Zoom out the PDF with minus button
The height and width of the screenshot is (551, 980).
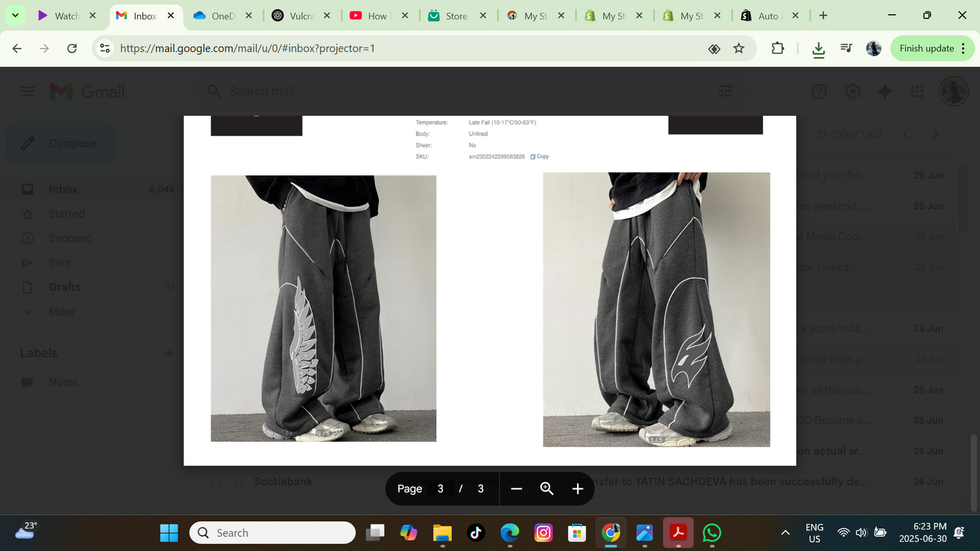[516, 489]
